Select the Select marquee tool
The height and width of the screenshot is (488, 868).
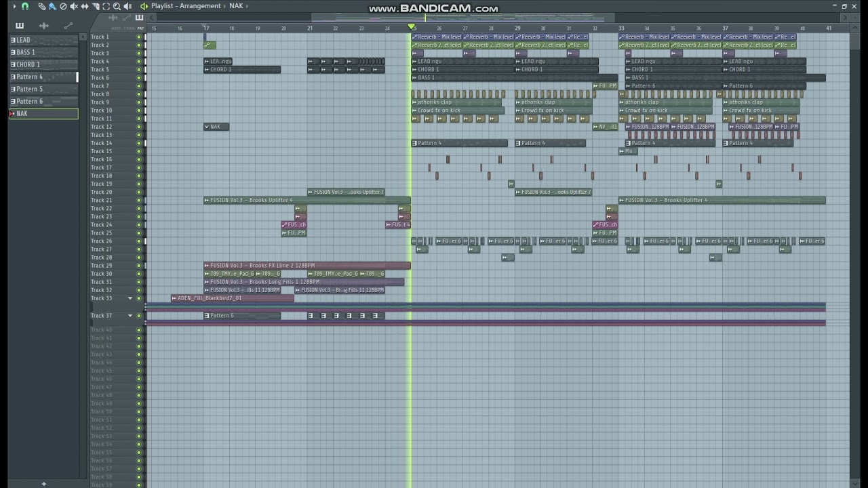tap(106, 6)
